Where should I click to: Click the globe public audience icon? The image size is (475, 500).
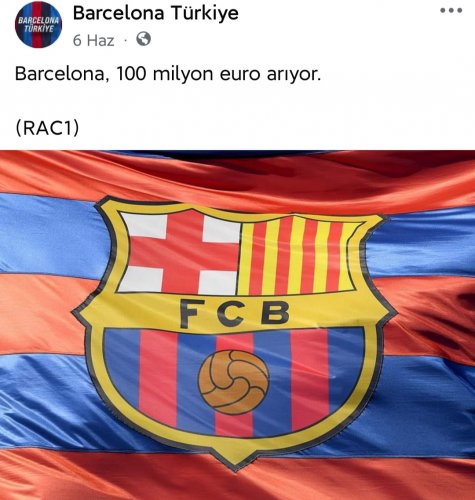click(x=144, y=39)
